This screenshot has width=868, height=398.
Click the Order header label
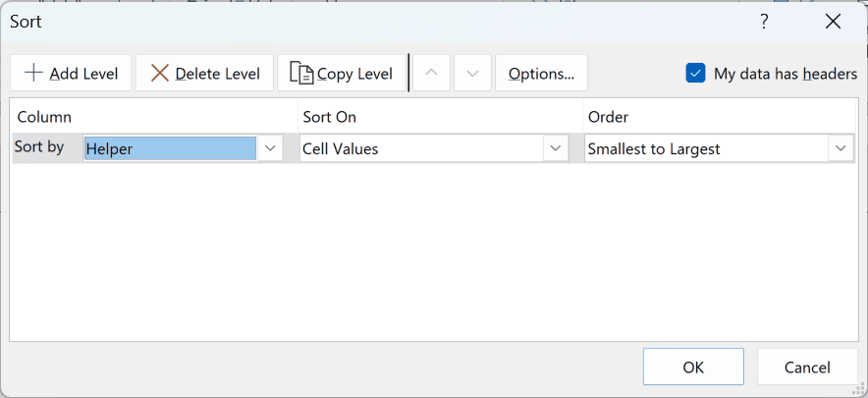(608, 117)
